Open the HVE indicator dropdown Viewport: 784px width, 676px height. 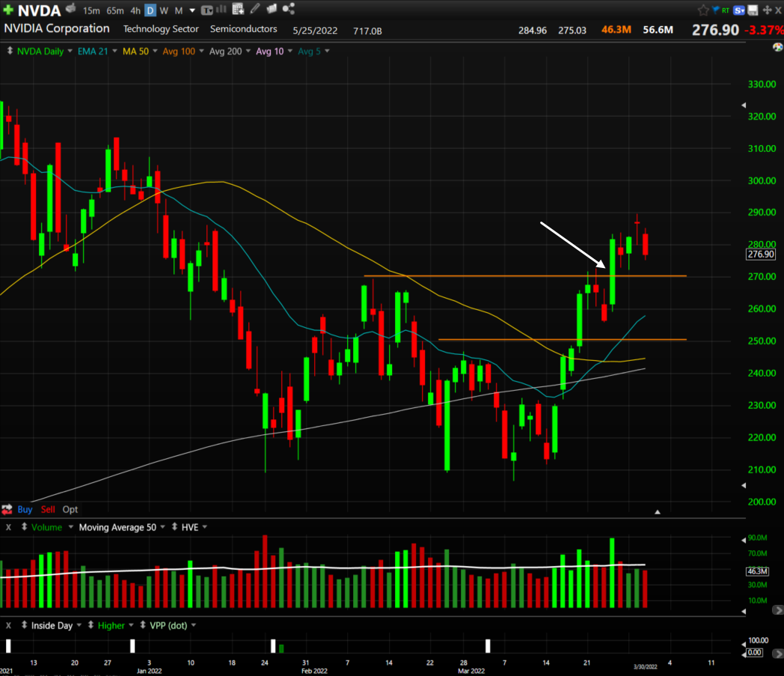(x=204, y=527)
